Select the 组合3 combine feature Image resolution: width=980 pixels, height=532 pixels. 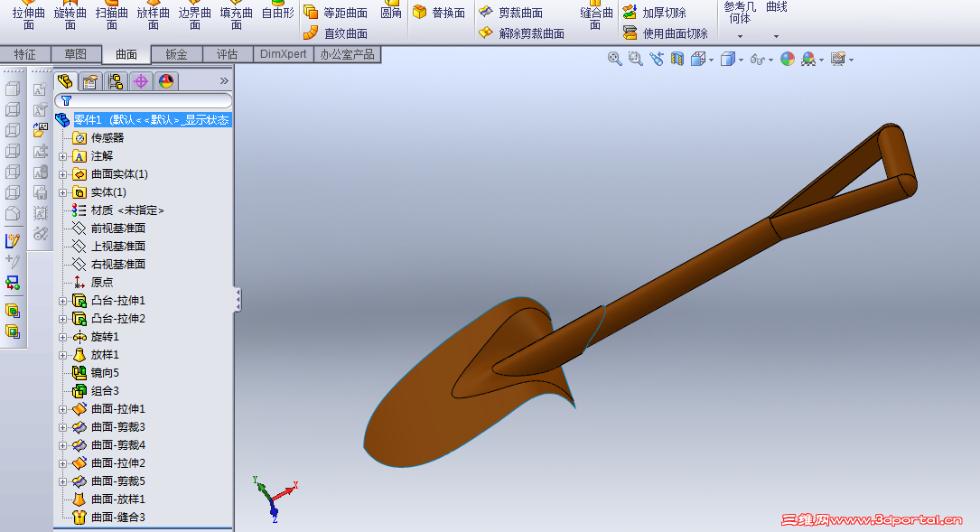(105, 391)
